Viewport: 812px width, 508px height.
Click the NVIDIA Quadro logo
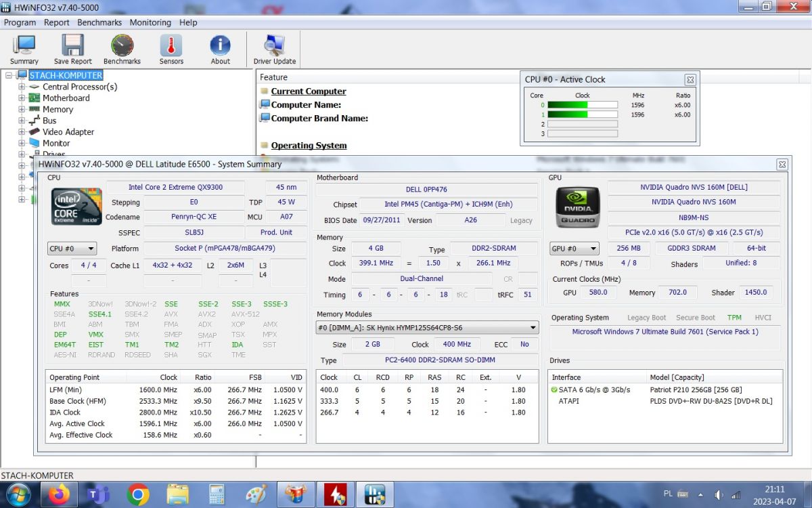tap(577, 207)
